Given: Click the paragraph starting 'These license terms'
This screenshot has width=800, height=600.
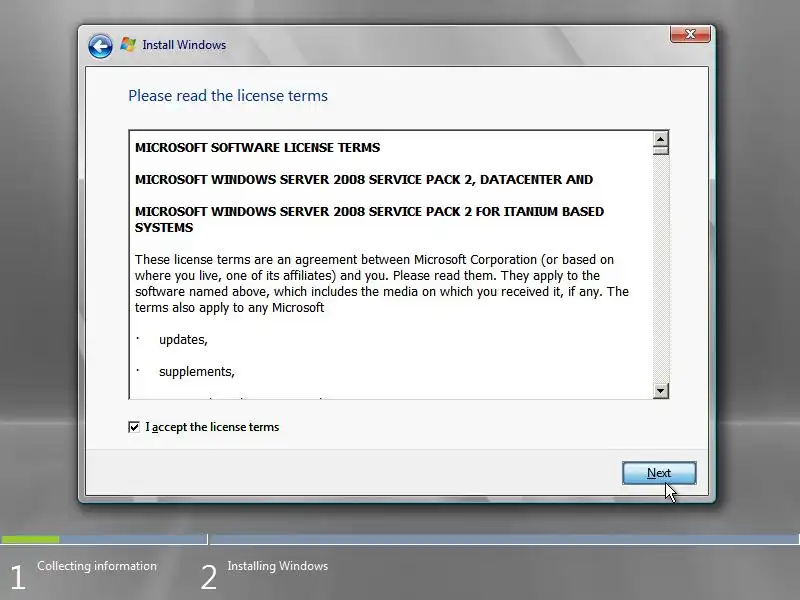Looking at the screenshot, I should 382,284.
